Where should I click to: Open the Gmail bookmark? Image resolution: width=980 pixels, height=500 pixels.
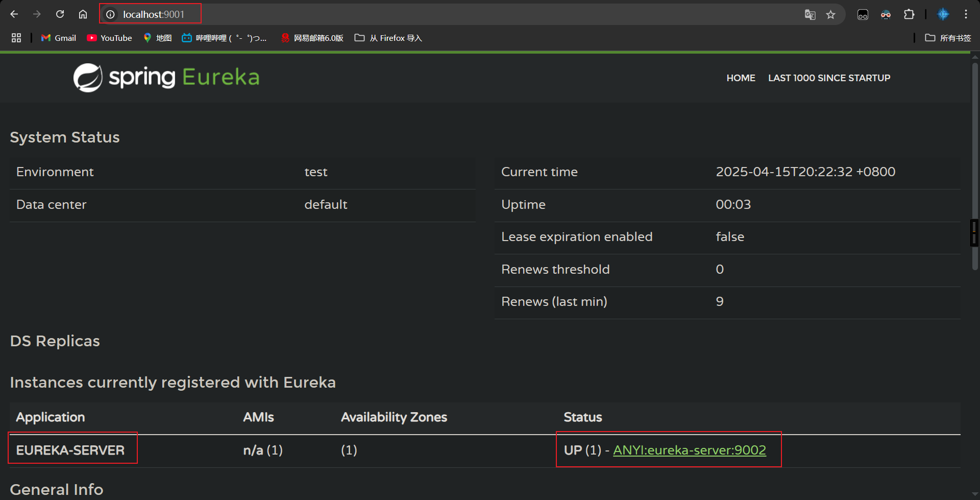[x=59, y=38]
